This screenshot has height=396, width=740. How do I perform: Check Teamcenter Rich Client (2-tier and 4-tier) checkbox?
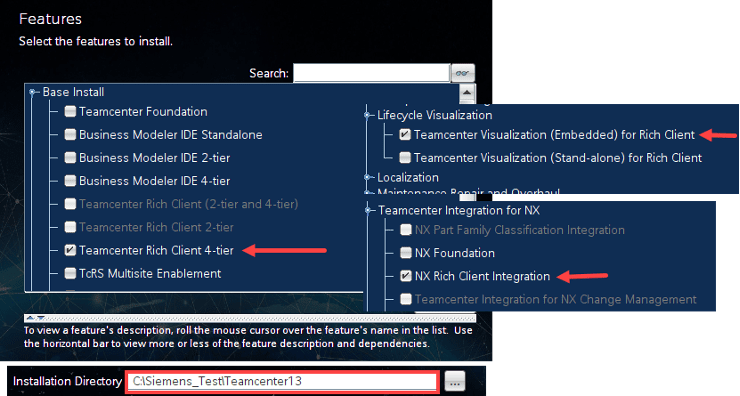70,204
